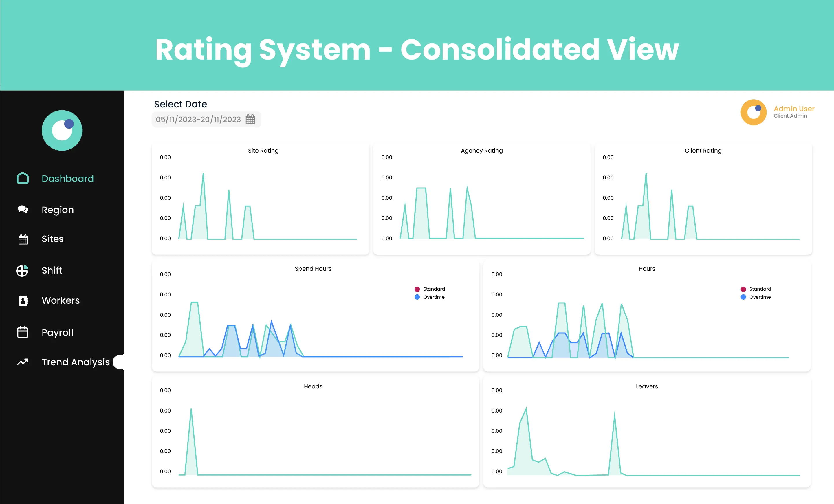The width and height of the screenshot is (834, 504).
Task: Select the Trend Analysis menu label
Action: 76,362
